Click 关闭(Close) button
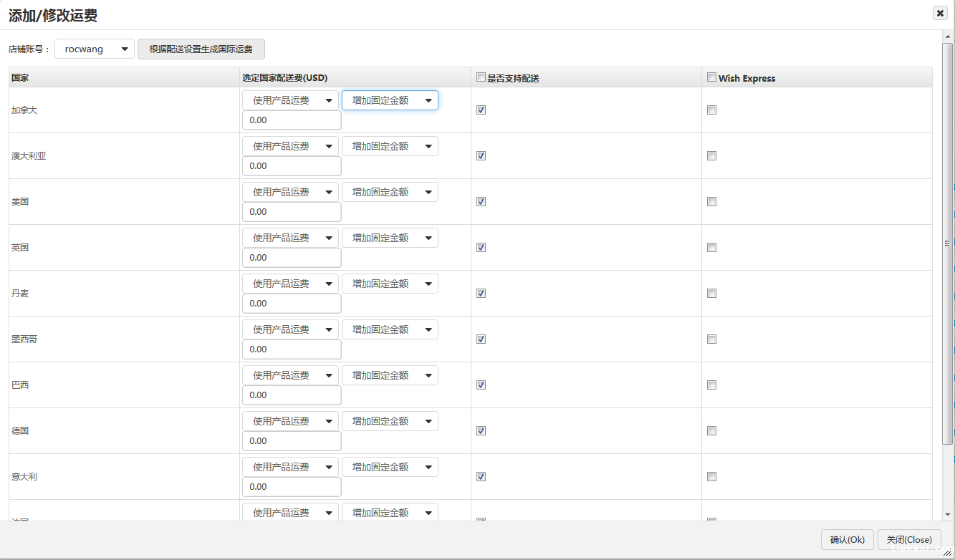 click(909, 540)
